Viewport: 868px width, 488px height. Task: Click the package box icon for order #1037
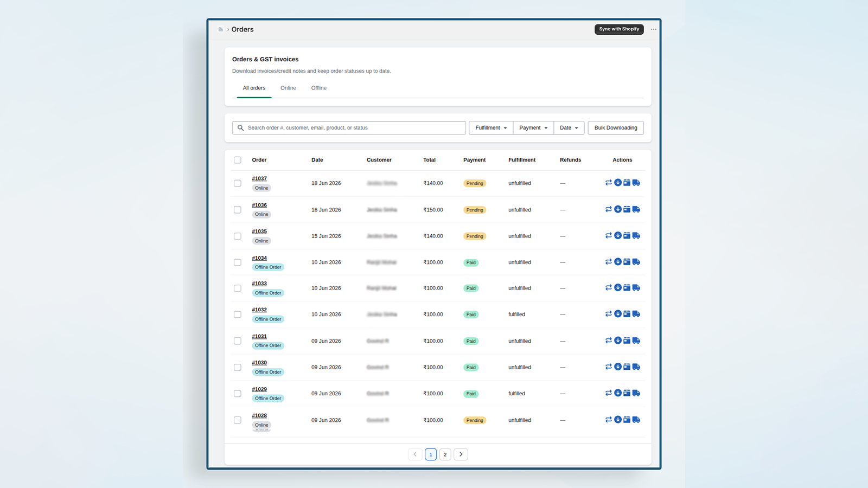627,183
